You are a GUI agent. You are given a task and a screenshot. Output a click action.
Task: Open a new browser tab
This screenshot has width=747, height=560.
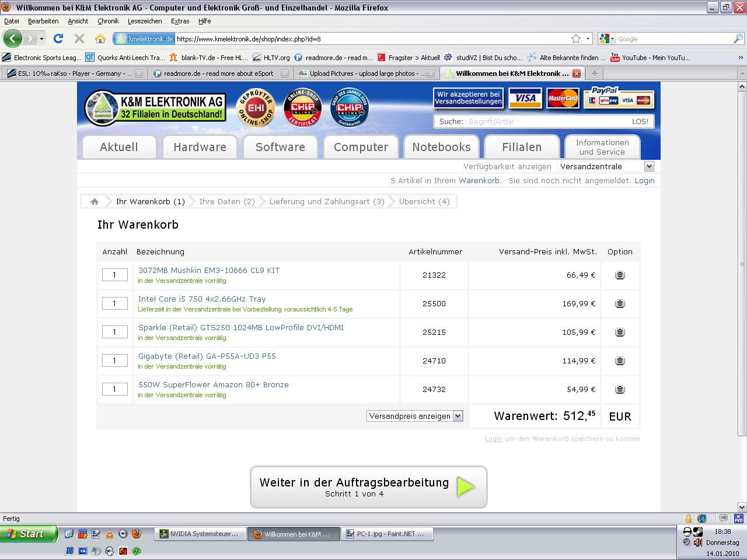pyautogui.click(x=595, y=73)
